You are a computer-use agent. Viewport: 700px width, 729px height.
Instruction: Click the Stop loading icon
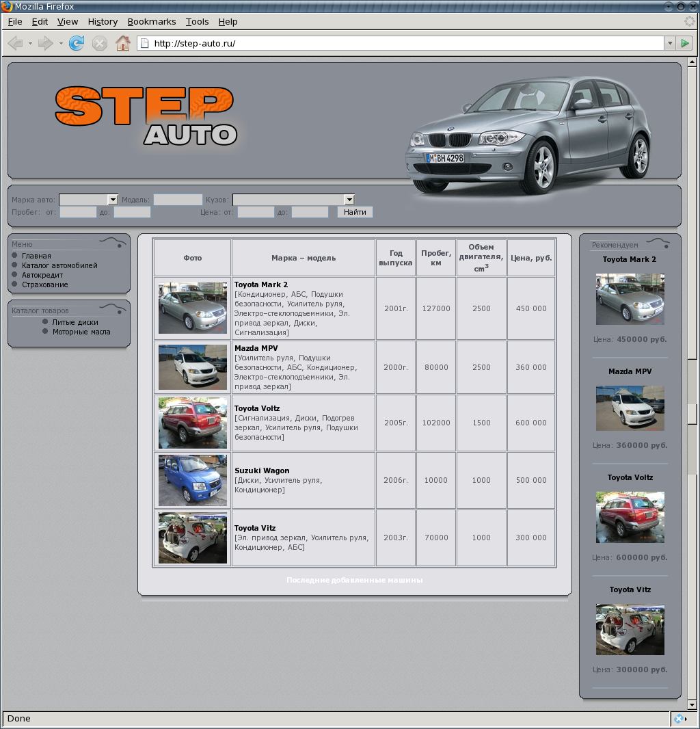tap(100, 43)
